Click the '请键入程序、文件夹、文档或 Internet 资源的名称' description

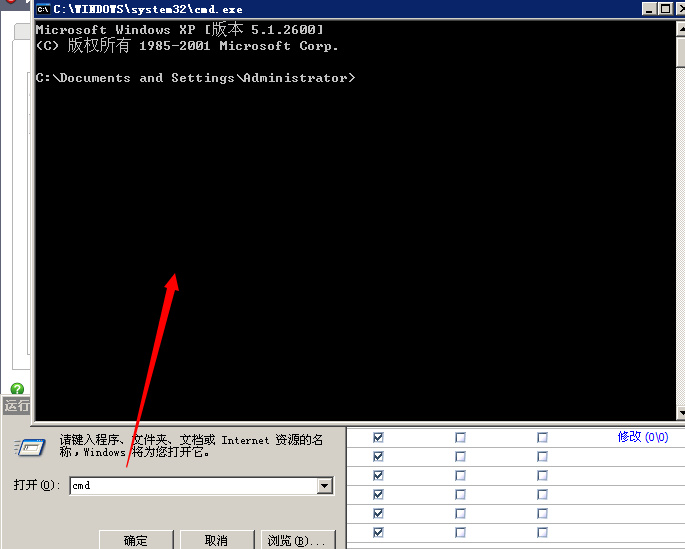191,445
